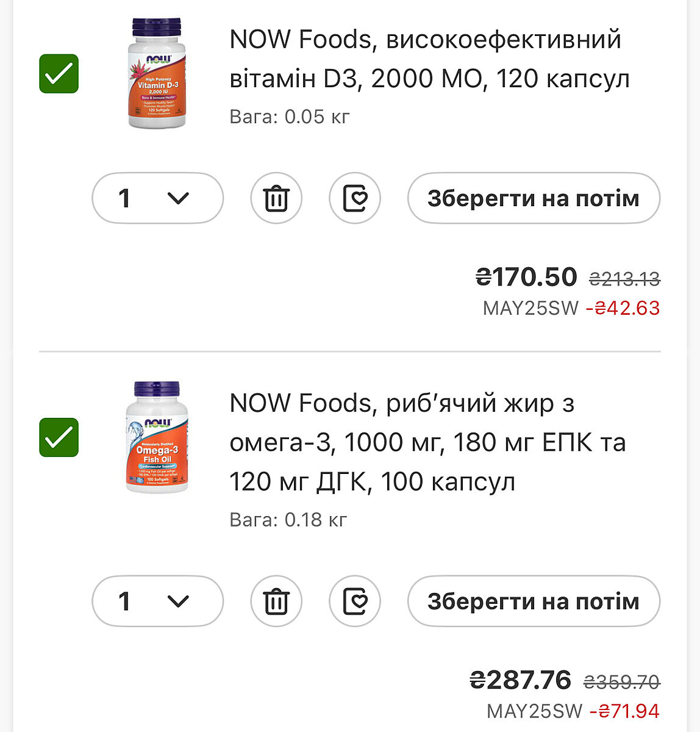The image size is (700, 732).
Task: Click MAY25SW promo code beside -₴42.63
Action: (x=530, y=308)
